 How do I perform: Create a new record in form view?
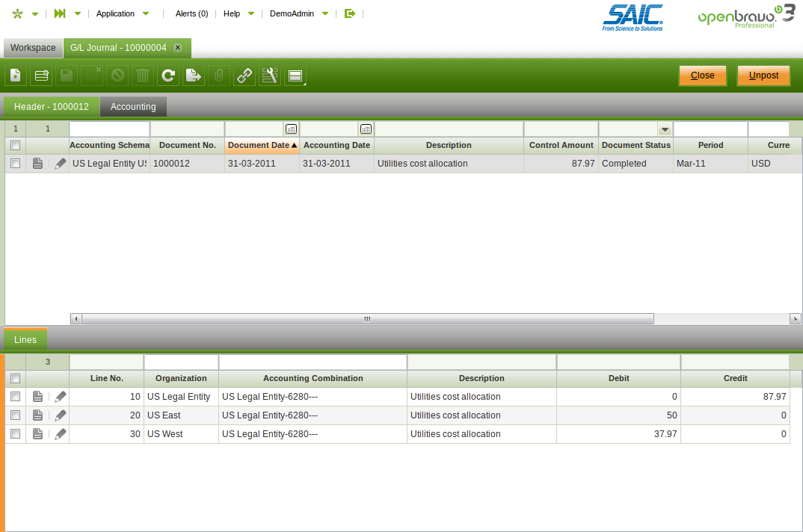pyautogui.click(x=16, y=75)
